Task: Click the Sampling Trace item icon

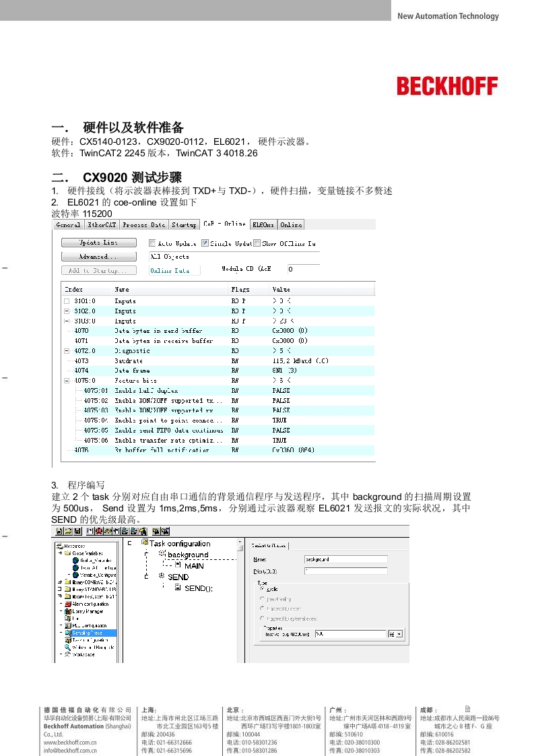Action: (x=67, y=633)
